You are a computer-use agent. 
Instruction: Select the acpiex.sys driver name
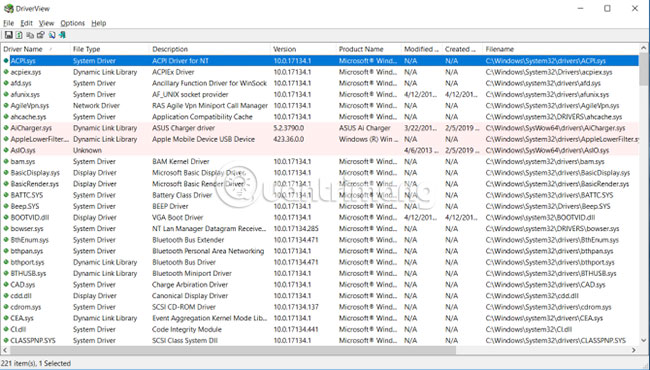click(26, 72)
